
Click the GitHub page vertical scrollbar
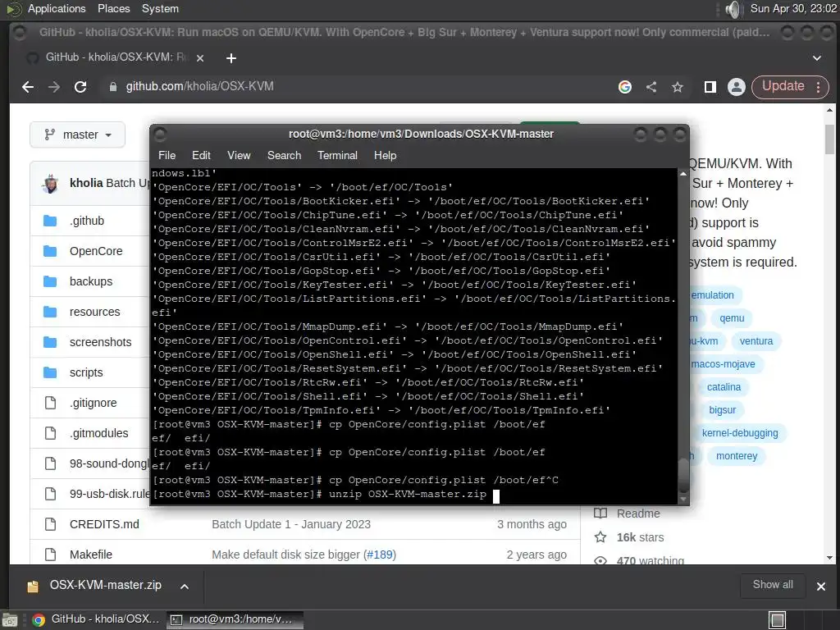coord(830,139)
